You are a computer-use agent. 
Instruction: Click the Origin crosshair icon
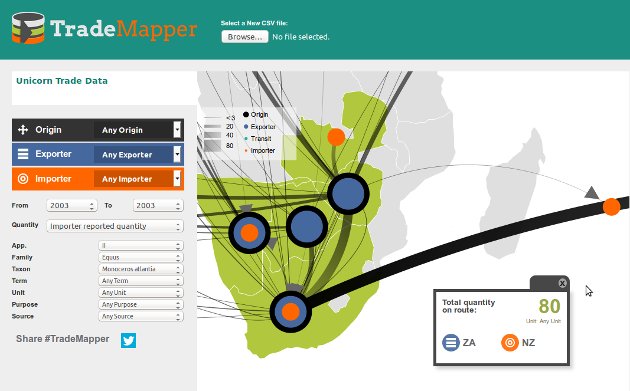tap(23, 130)
